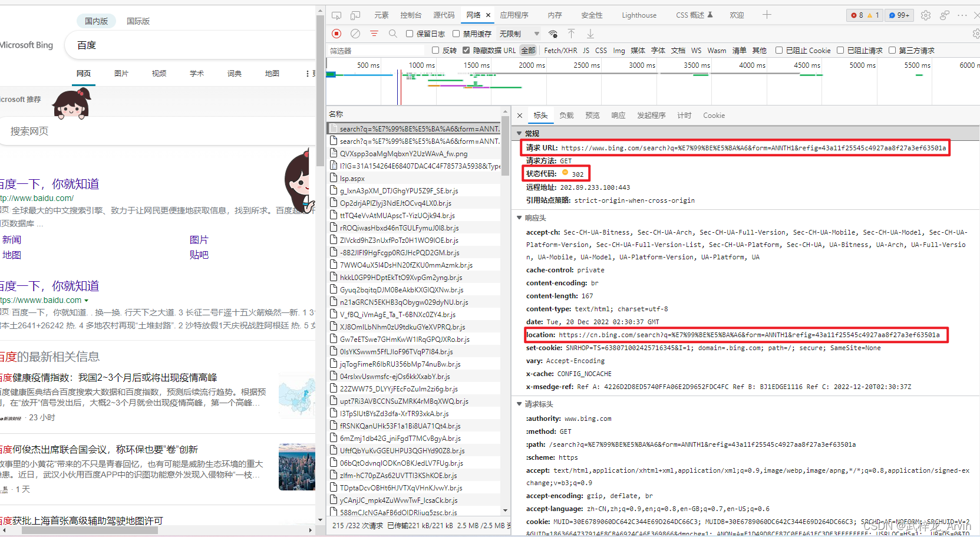Enable 第三方请求 checkbox
Viewport: 980px width, 537px height.
coord(892,50)
